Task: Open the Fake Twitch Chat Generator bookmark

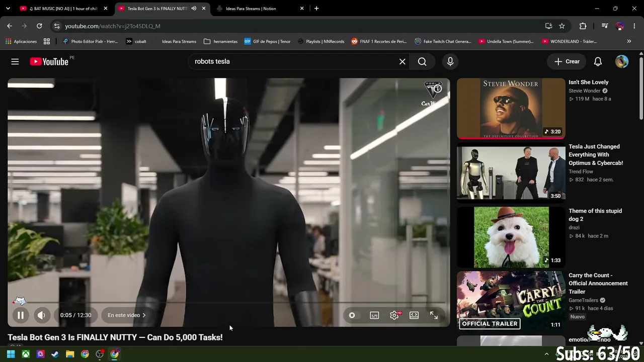Action: (443, 41)
